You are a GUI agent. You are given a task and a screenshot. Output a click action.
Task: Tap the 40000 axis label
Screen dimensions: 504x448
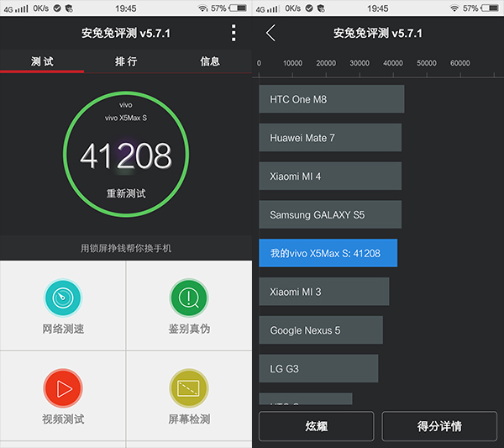coord(393,63)
